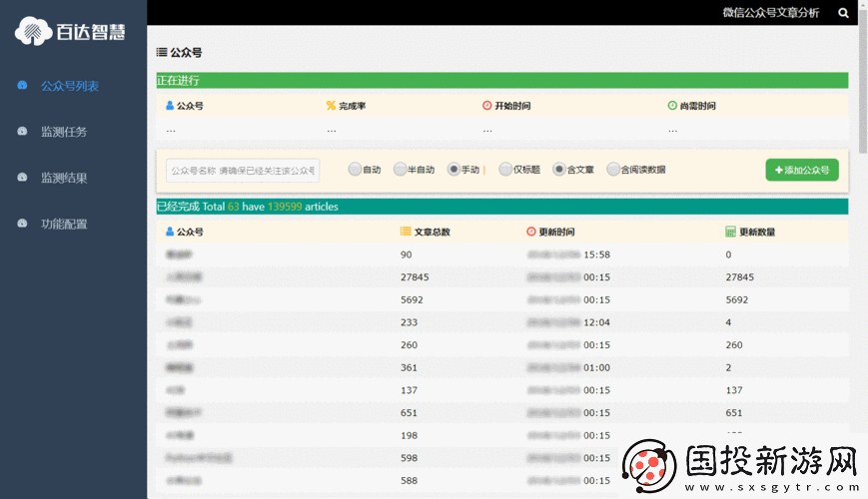Image resolution: width=868 pixels, height=499 pixels.
Task: Select the 手动 radio button
Action: pos(453,170)
